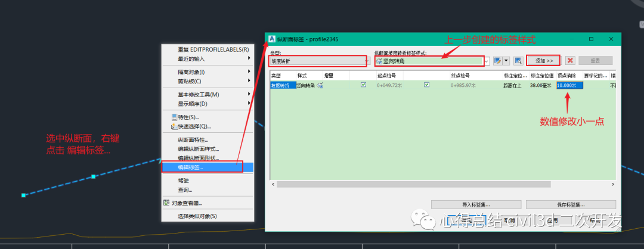The width and height of the screenshot is (644, 249).
Task: Click the horizontal scrollbar of the label table
Action: click(417, 185)
